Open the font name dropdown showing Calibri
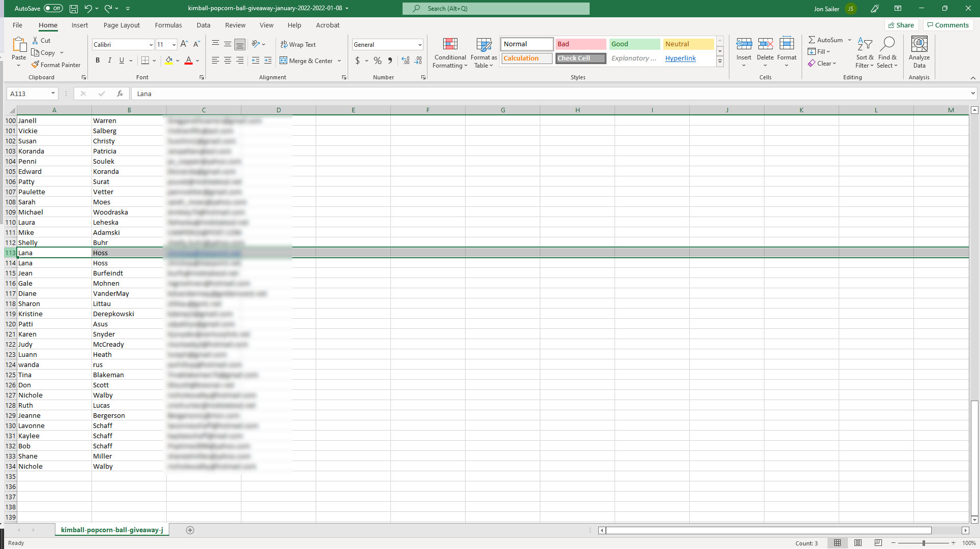 point(150,45)
